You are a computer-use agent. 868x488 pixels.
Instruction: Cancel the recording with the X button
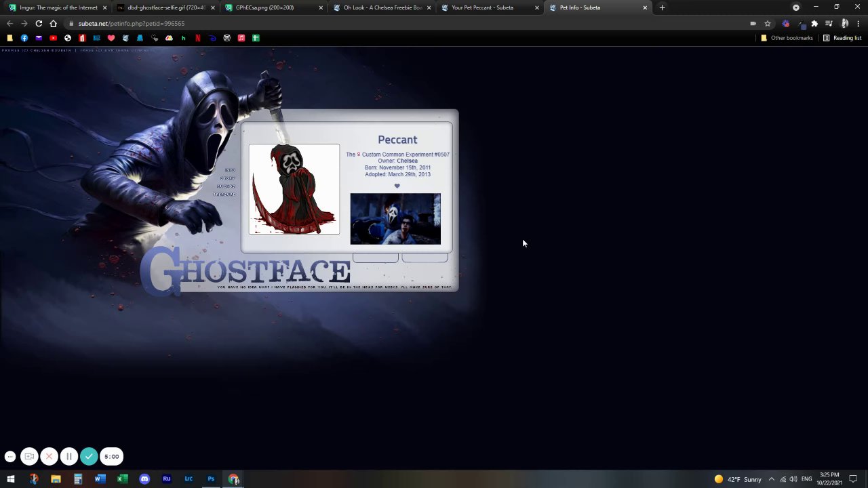[x=49, y=456]
